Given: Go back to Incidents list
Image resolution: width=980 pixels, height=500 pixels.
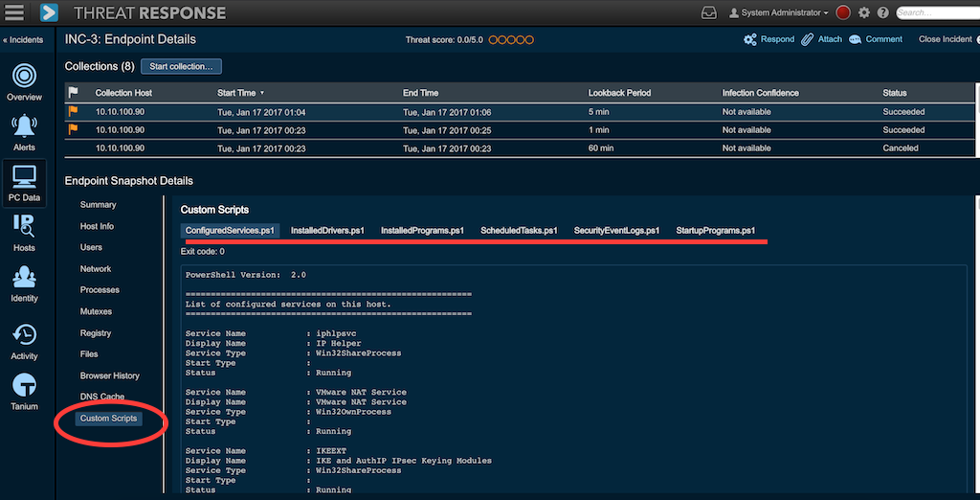Looking at the screenshot, I should [x=23, y=40].
